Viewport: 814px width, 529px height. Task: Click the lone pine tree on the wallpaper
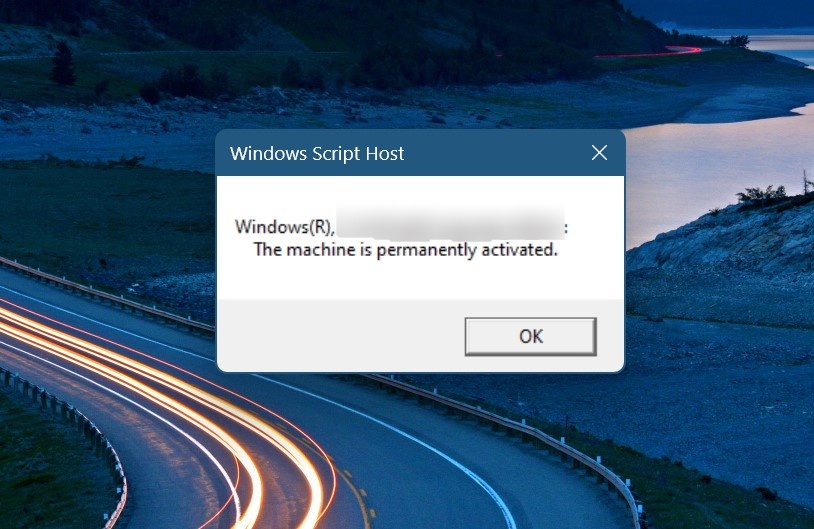coord(63,63)
